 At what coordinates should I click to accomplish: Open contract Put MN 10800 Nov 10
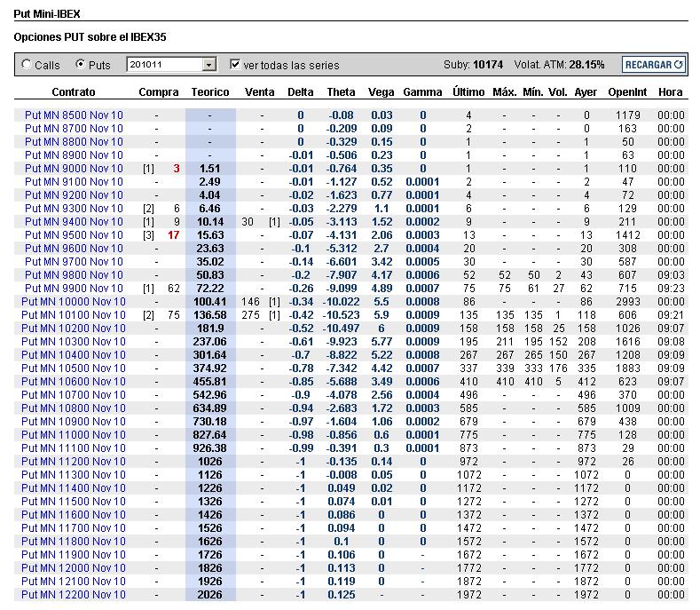[74, 408]
